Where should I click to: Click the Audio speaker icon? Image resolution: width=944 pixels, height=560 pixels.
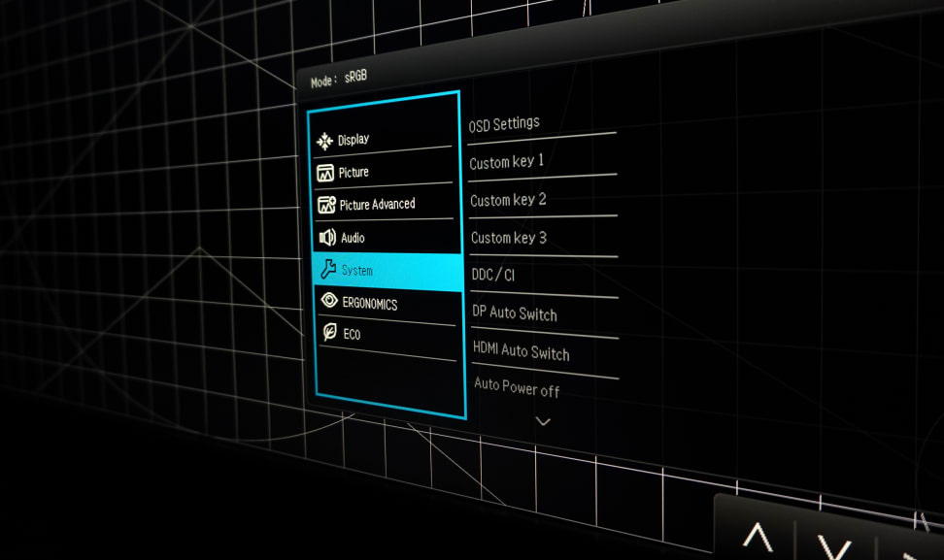327,238
